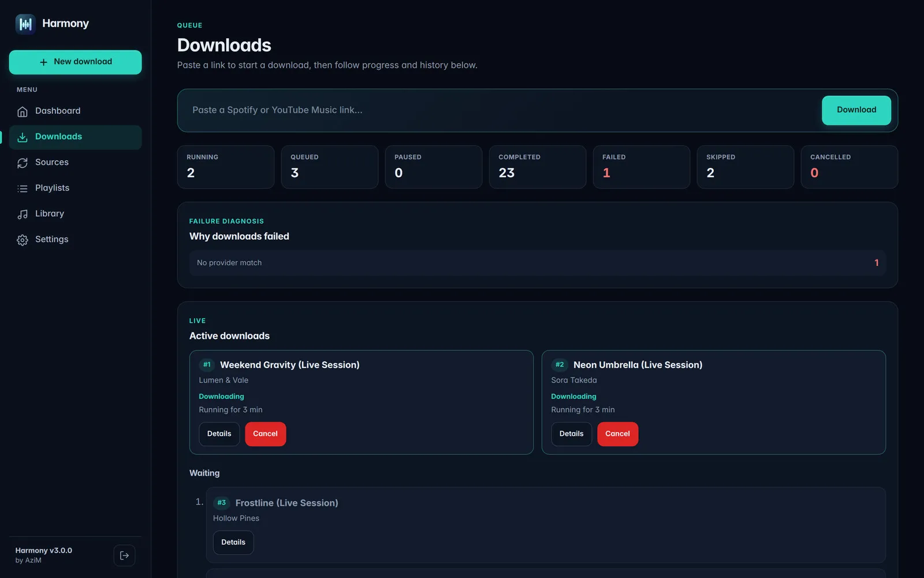924x578 pixels.
Task: Click the Skipped stat card
Action: (x=746, y=167)
